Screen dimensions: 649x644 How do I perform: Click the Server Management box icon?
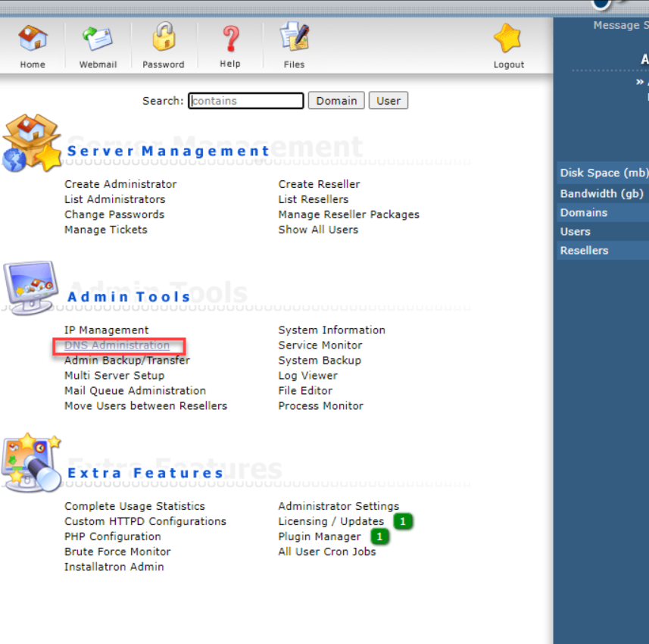32,143
